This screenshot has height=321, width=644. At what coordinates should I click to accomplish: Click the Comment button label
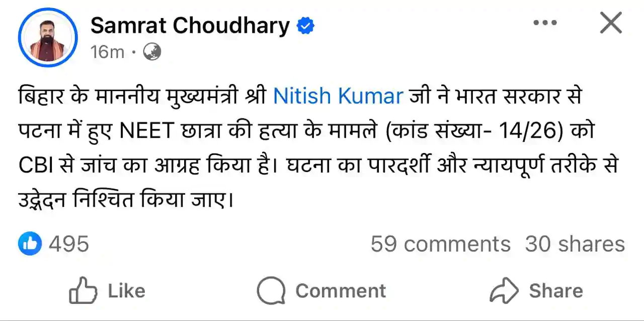point(341,291)
